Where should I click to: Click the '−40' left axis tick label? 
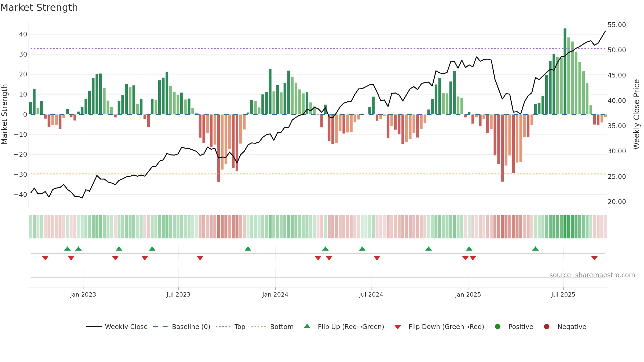tap(21, 195)
